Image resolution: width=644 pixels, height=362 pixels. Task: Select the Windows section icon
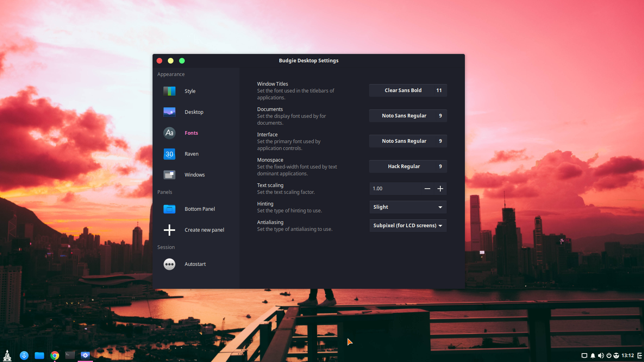169,175
